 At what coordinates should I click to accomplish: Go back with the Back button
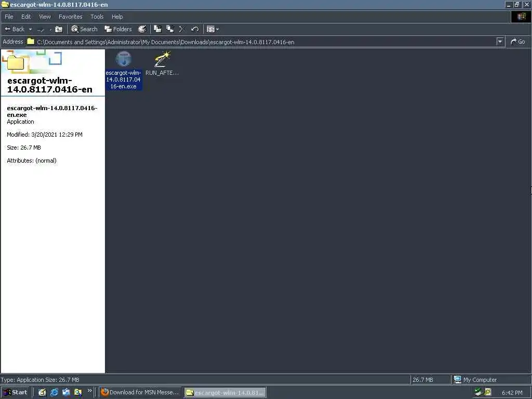[x=14, y=29]
